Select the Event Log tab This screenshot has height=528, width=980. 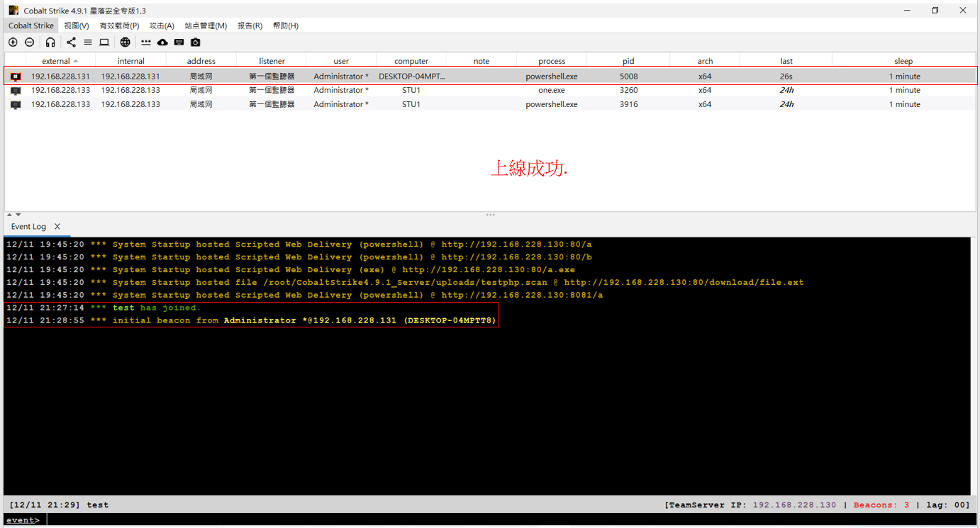pyautogui.click(x=28, y=227)
